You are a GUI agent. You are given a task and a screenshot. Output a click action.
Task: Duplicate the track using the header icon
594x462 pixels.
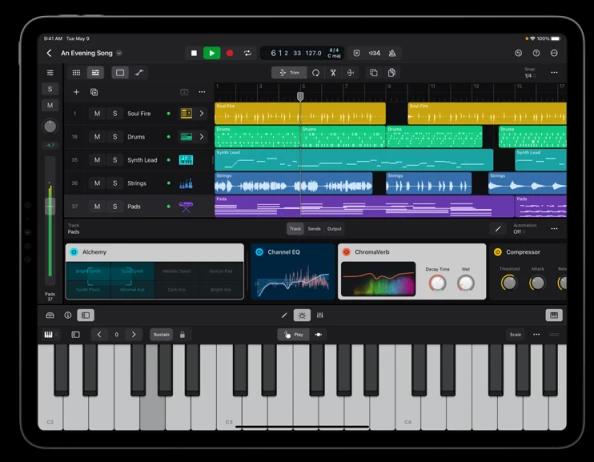(94, 92)
